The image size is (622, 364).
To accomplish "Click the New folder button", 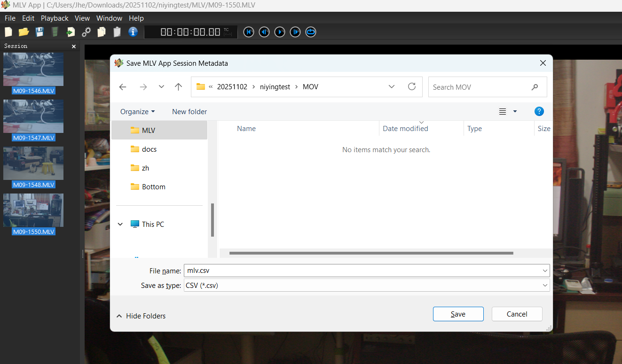I will [x=189, y=111].
